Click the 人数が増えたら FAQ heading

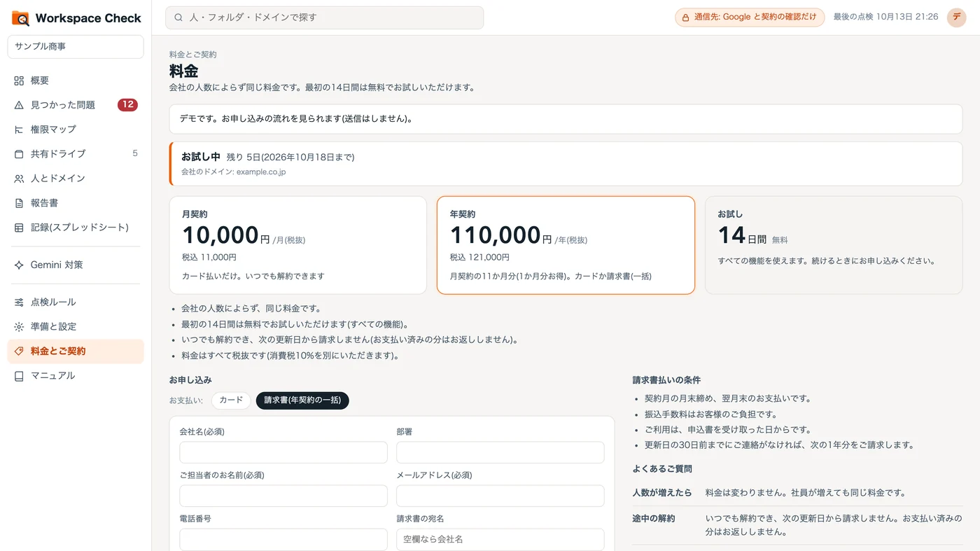662,493
